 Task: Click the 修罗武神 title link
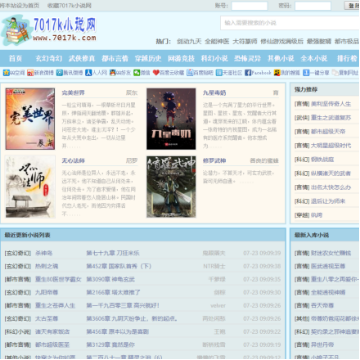pos(214,161)
